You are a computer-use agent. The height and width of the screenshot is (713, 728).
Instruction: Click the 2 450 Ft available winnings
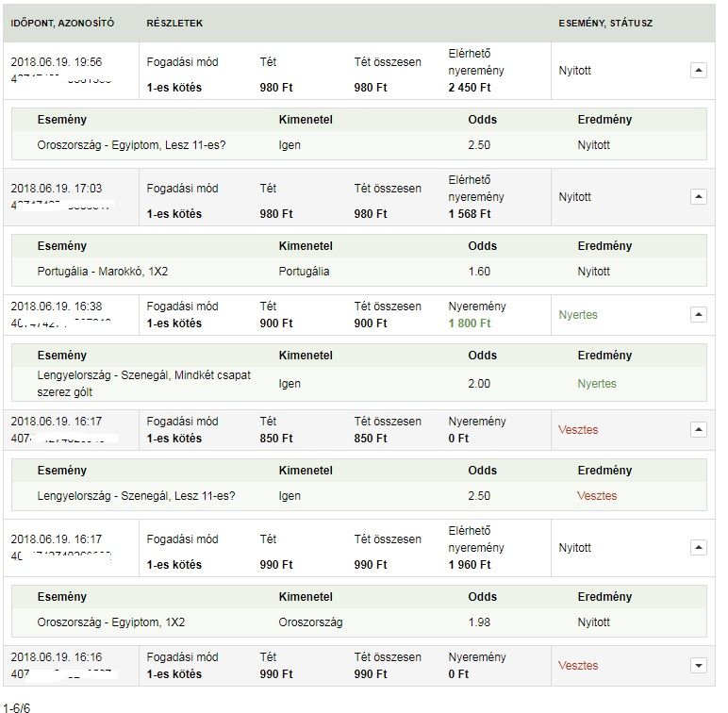click(x=470, y=88)
